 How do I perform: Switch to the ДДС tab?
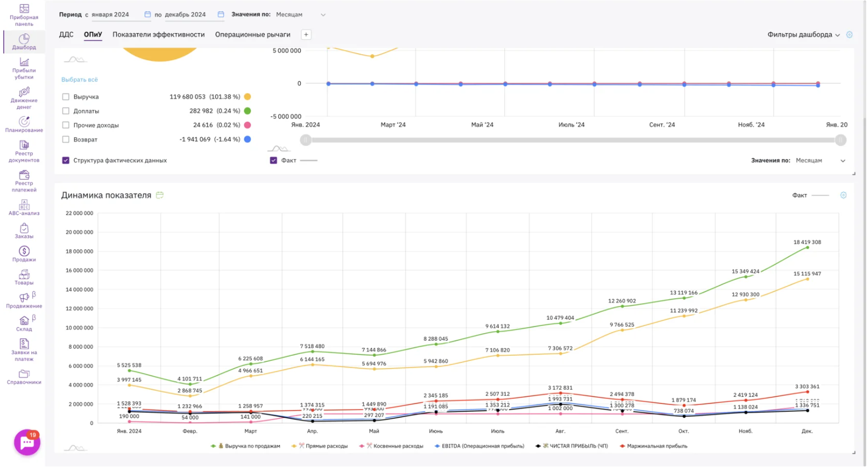pyautogui.click(x=66, y=35)
